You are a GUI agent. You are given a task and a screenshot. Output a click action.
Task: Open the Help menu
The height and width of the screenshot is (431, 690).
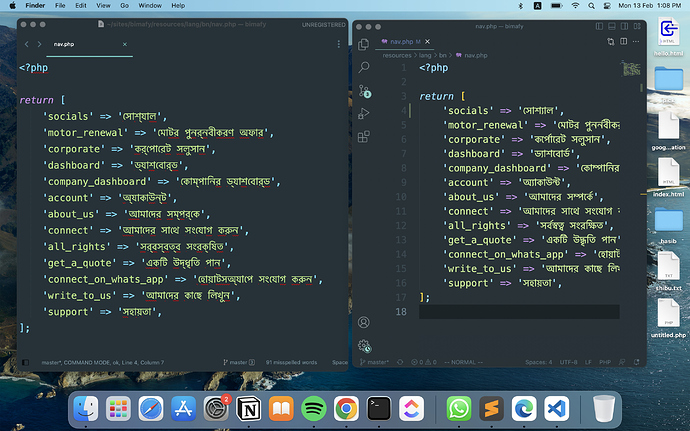point(178,6)
